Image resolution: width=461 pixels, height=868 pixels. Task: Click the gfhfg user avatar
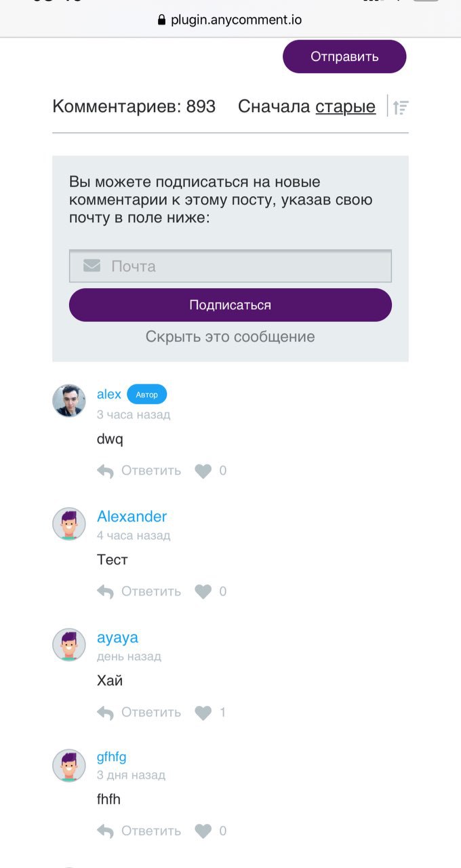[69, 766]
